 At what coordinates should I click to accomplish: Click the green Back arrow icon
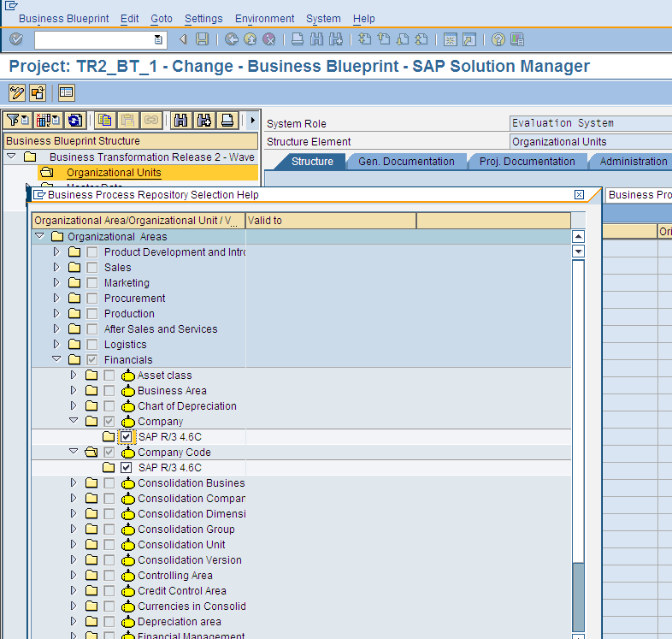[x=231, y=39]
